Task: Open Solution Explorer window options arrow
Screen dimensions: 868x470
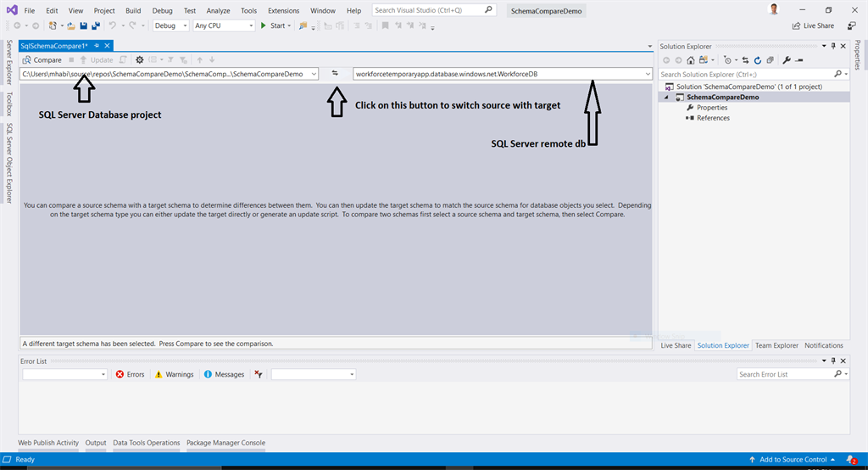Action: point(824,46)
